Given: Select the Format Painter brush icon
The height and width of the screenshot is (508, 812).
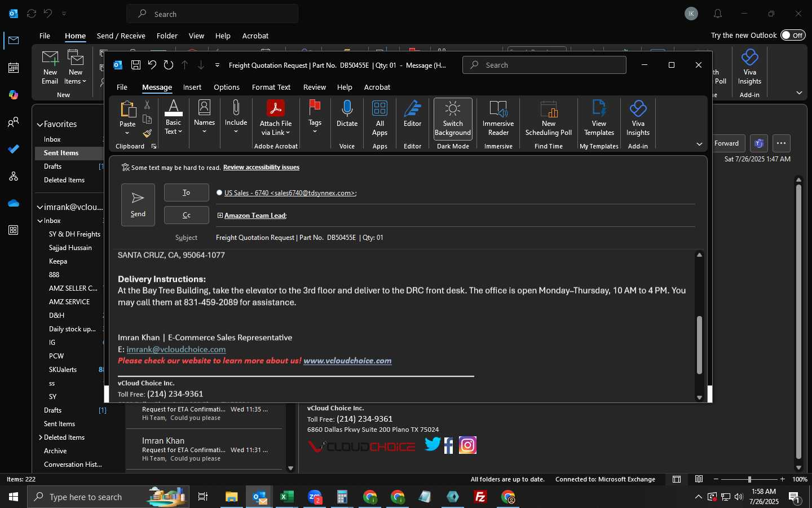Looking at the screenshot, I should click(147, 133).
